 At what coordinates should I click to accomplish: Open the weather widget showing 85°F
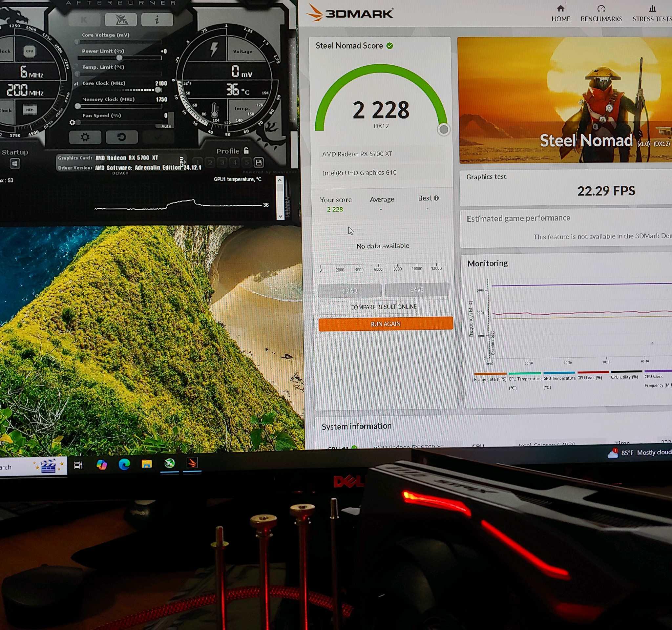640,452
